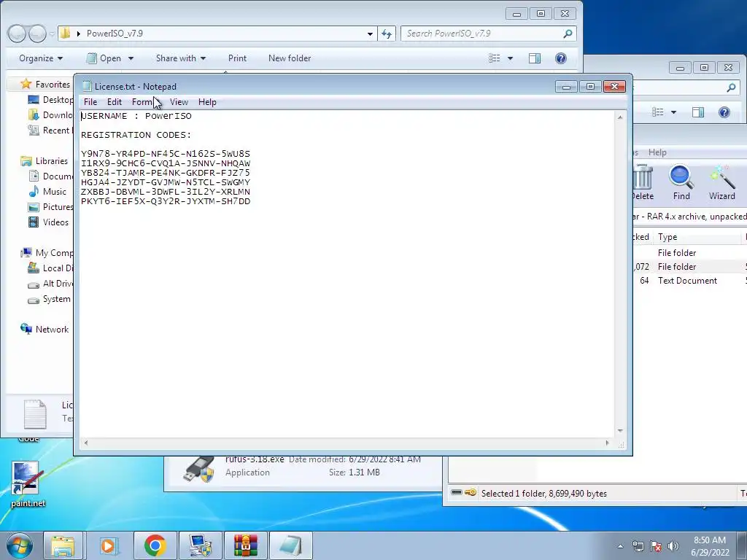Open Google Chrome from the taskbar
This screenshot has width=747, height=560.
(x=155, y=545)
